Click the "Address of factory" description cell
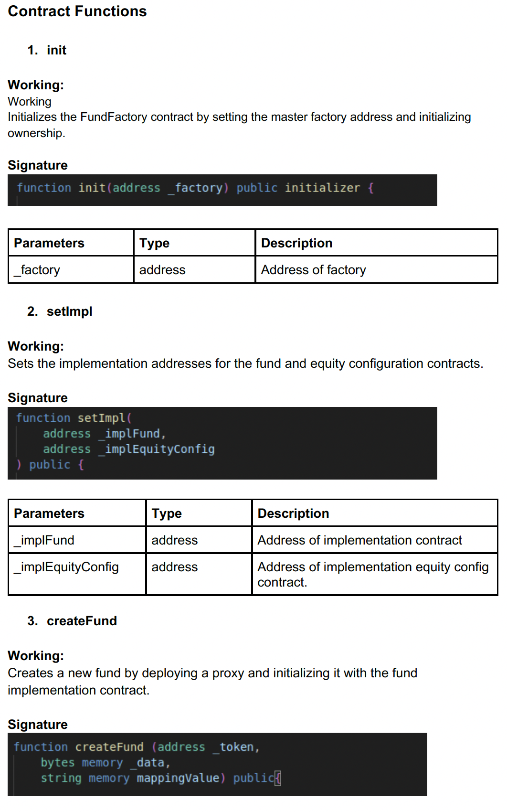 (x=313, y=270)
